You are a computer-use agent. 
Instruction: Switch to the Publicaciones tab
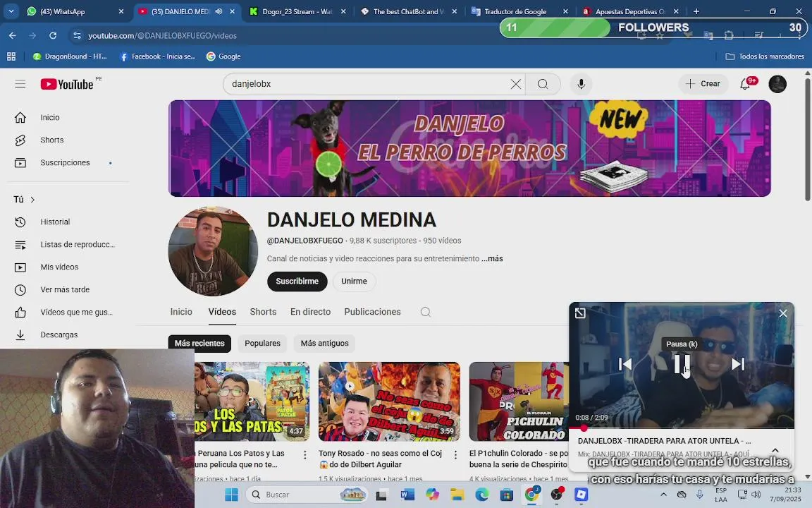(372, 312)
